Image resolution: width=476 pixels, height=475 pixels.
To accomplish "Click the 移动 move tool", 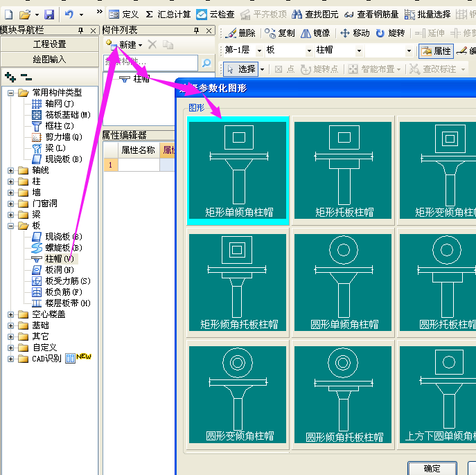I will (355, 33).
